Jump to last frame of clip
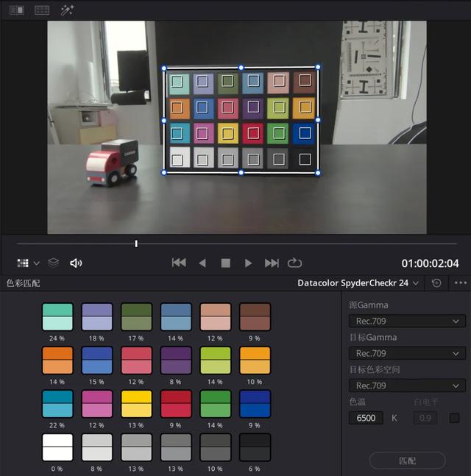The width and height of the screenshot is (471, 476). pos(272,263)
